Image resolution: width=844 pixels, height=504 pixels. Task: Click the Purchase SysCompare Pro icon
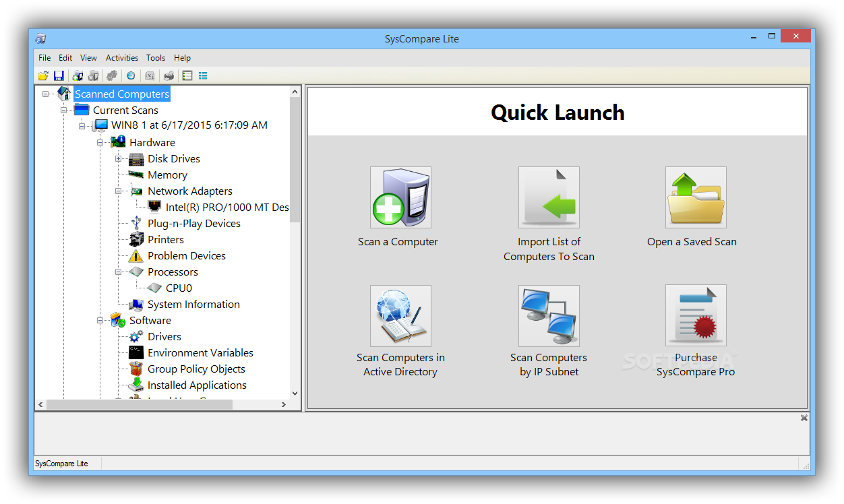[696, 315]
